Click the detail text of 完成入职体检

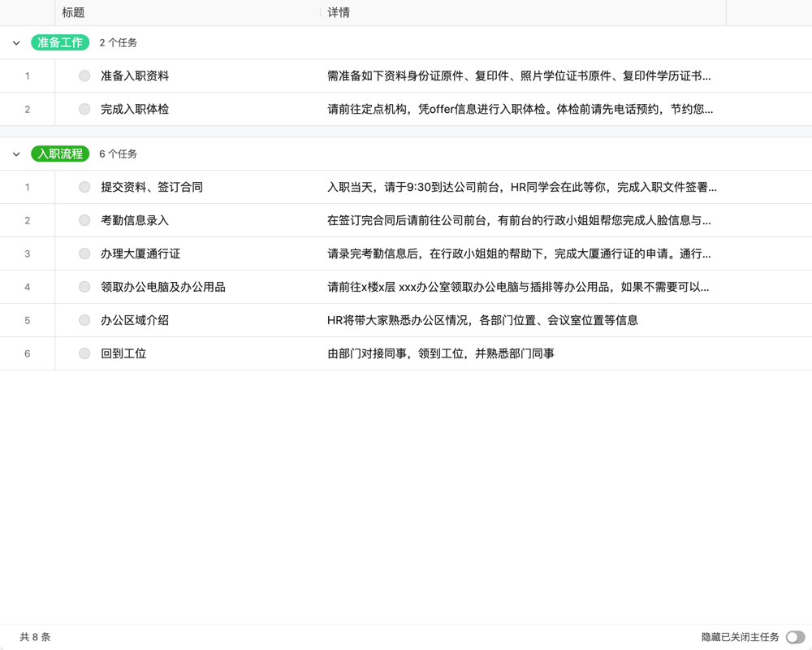(520, 109)
